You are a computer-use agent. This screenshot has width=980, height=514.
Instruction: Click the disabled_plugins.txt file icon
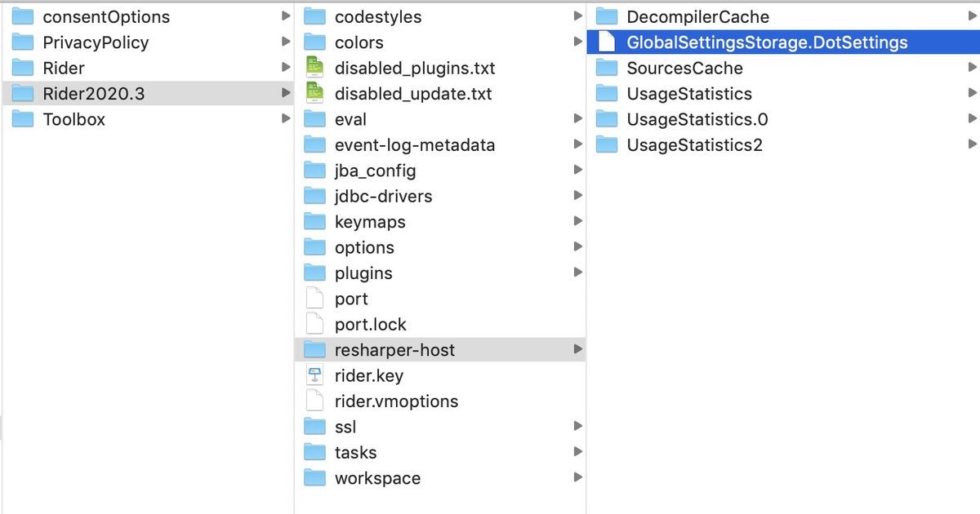314,68
